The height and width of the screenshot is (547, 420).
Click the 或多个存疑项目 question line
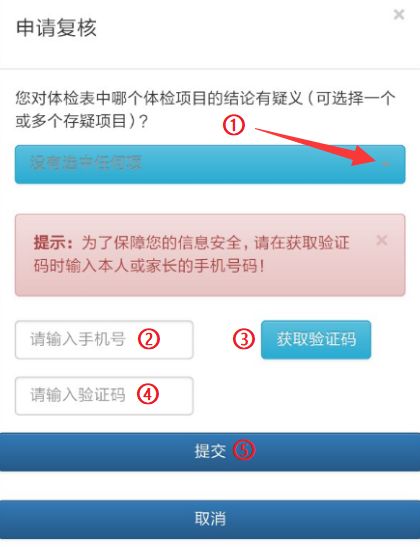pos(82,121)
